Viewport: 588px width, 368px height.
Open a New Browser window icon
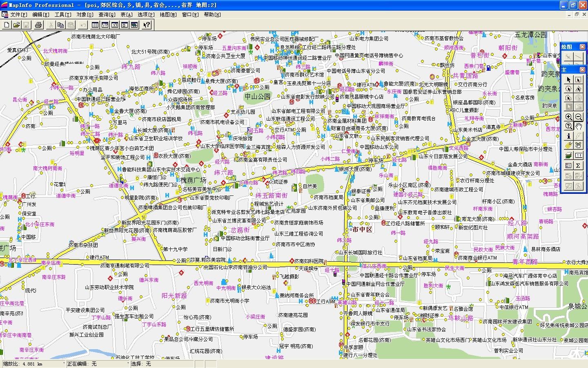click(x=95, y=25)
